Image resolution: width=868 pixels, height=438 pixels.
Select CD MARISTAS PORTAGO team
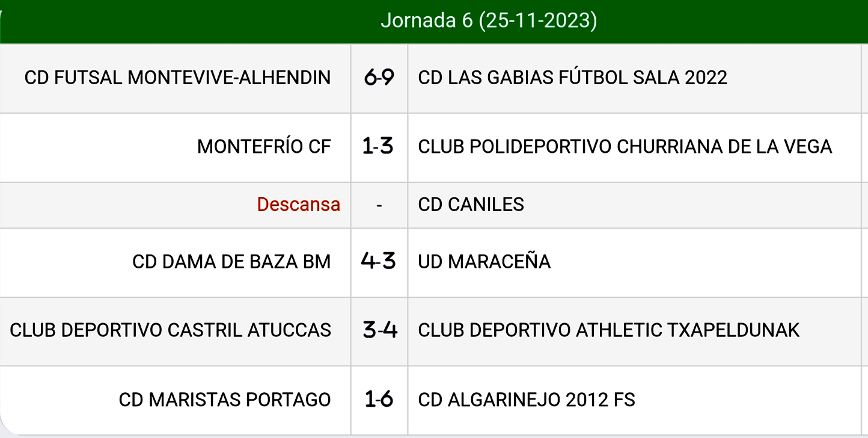pos(225,399)
